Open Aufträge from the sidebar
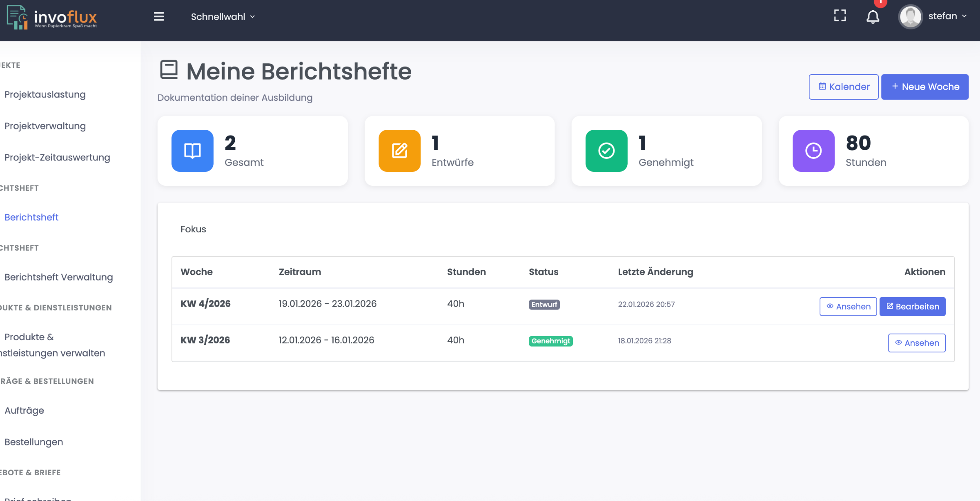The height and width of the screenshot is (501, 980). pyautogui.click(x=24, y=410)
